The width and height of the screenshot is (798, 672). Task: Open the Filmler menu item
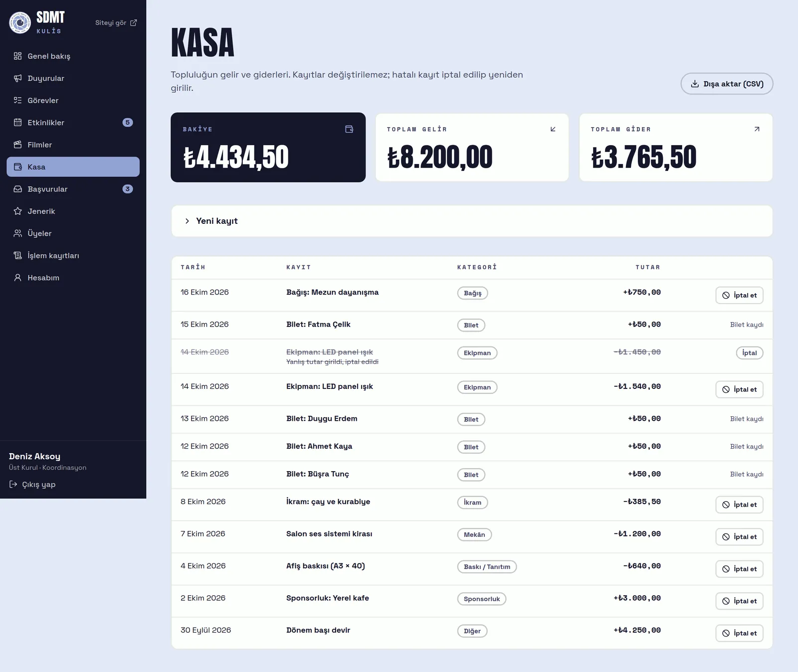pos(73,145)
